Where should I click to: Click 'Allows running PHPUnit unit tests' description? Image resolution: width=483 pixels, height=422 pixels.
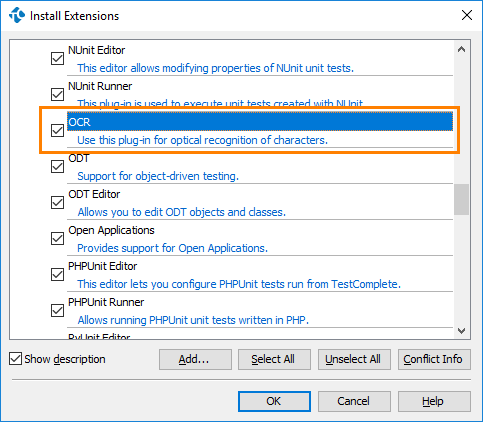[x=193, y=320]
